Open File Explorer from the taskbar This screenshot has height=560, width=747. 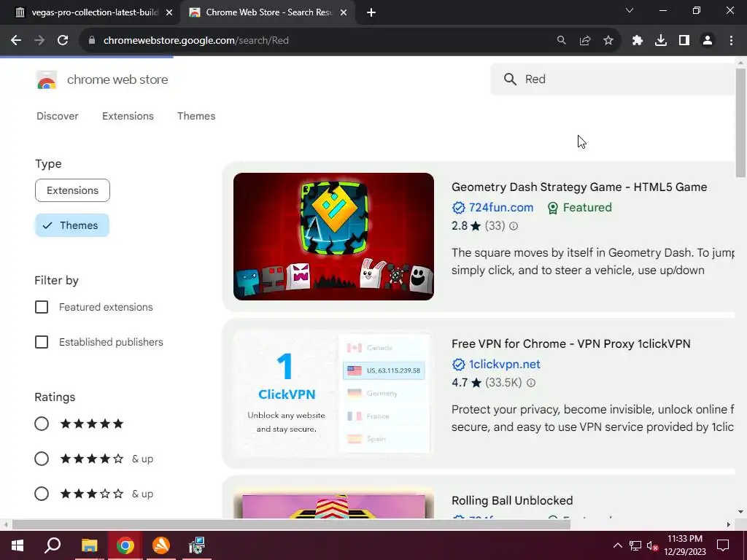tap(89, 545)
